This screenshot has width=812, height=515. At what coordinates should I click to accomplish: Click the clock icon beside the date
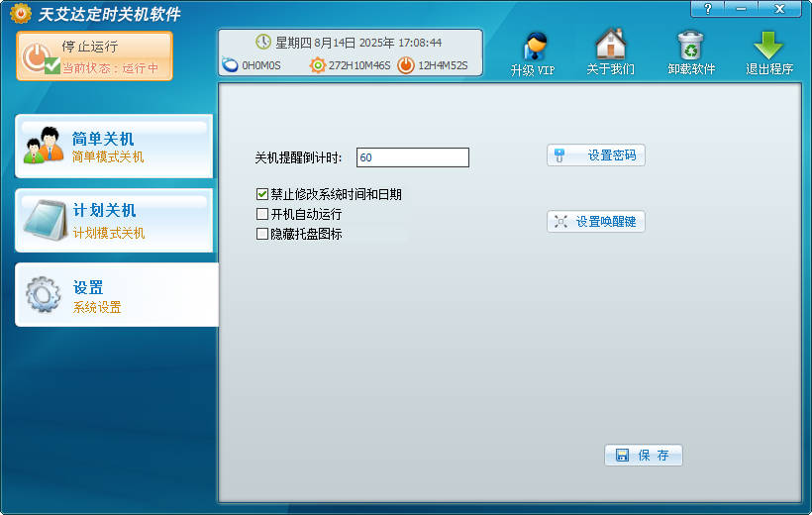click(263, 42)
